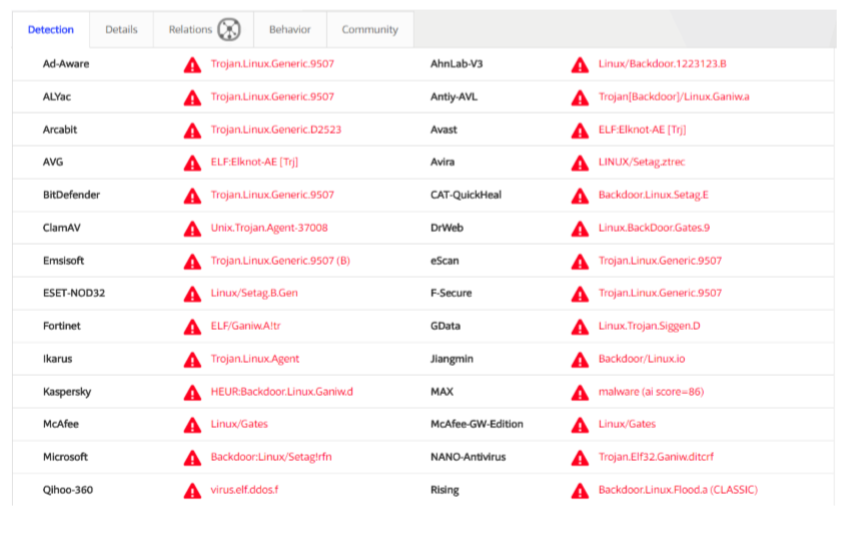Click the warning icon in CAT-QuickHeal row
The image size is (852, 536).
tap(580, 196)
